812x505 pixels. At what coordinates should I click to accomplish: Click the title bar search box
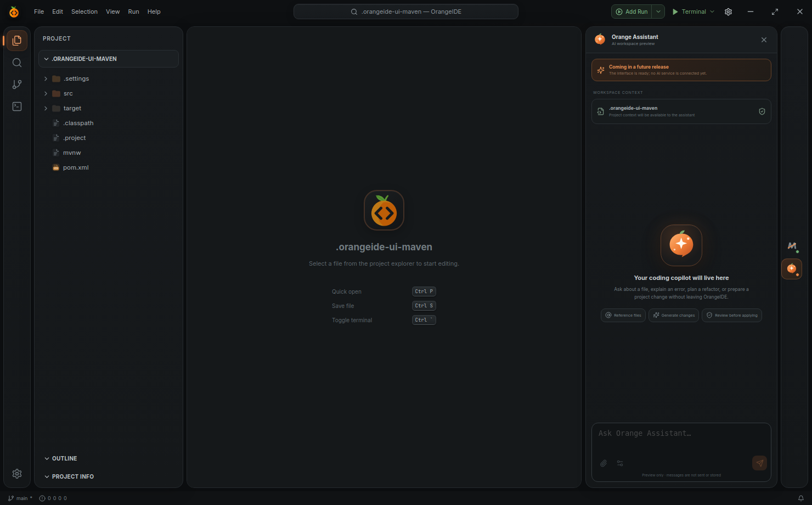(x=406, y=12)
